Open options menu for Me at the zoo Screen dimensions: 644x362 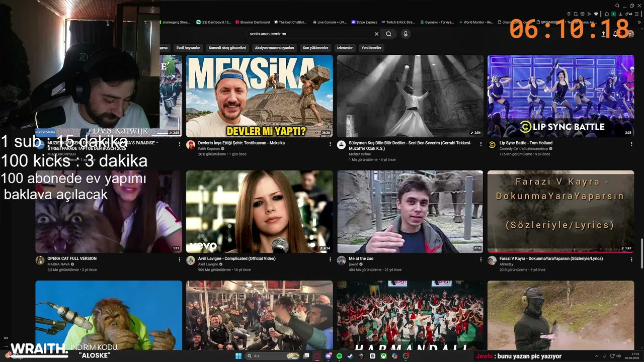click(480, 259)
